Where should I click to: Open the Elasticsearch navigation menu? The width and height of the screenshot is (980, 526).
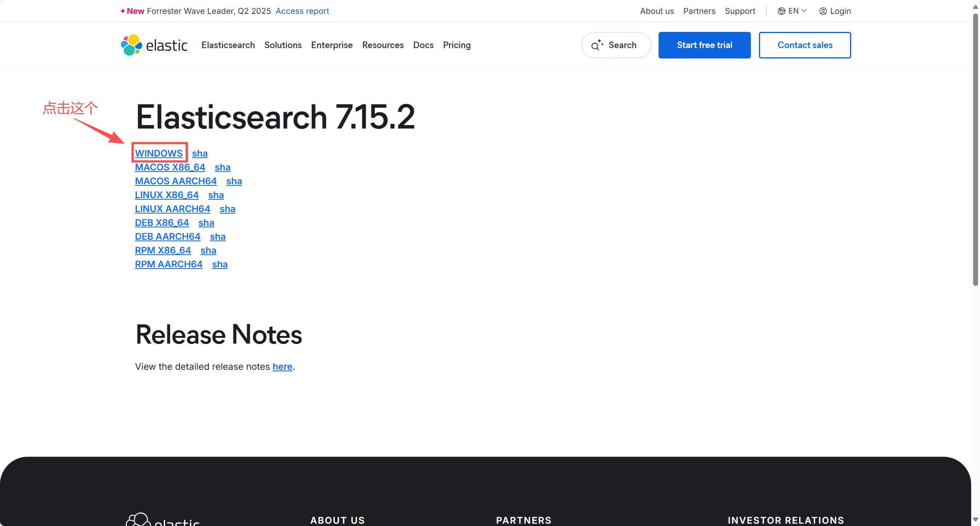pos(228,45)
